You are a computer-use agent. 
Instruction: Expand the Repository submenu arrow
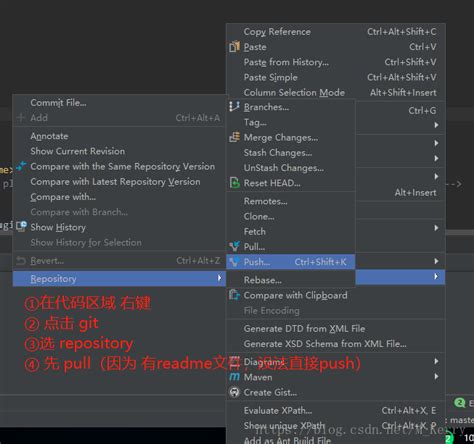coord(219,278)
